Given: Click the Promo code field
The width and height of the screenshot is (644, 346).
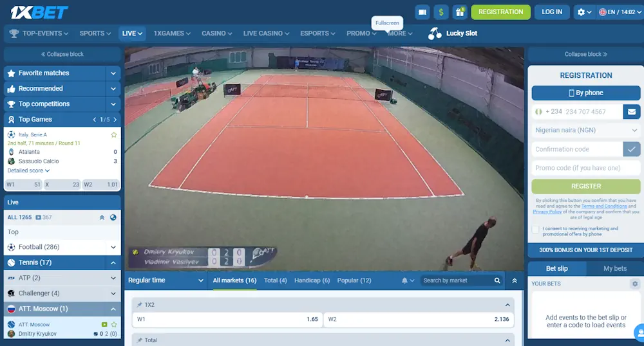Looking at the screenshot, I should 585,168.
